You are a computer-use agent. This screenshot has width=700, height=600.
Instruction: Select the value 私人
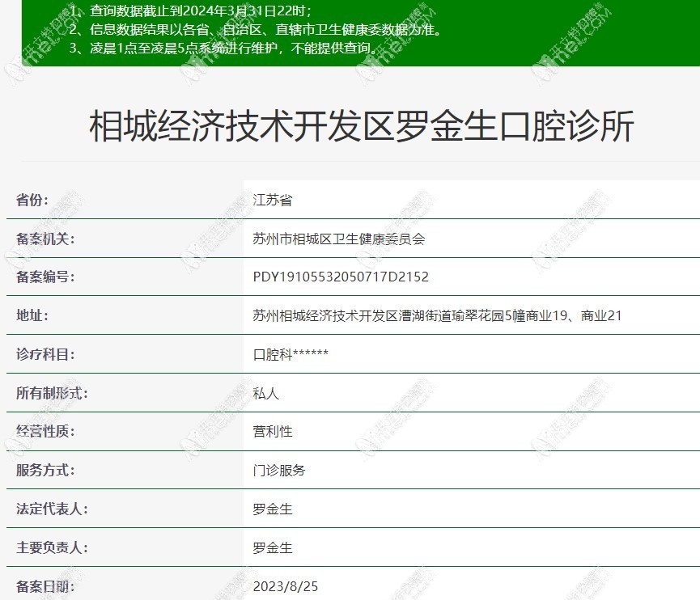tap(265, 393)
